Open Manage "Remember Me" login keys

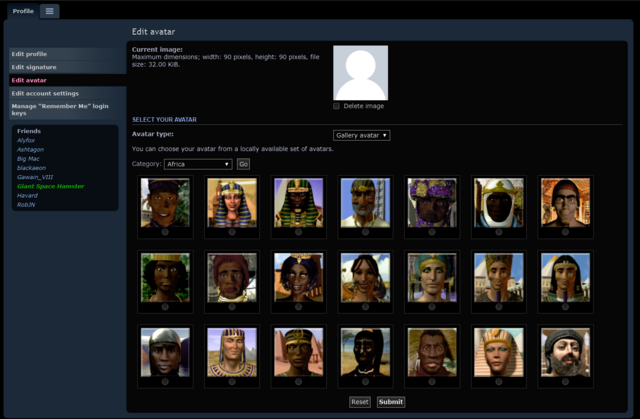[x=68, y=109]
